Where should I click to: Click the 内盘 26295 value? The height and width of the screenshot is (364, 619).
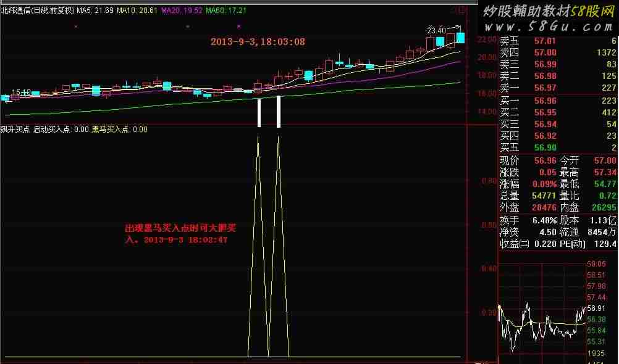[x=604, y=207]
